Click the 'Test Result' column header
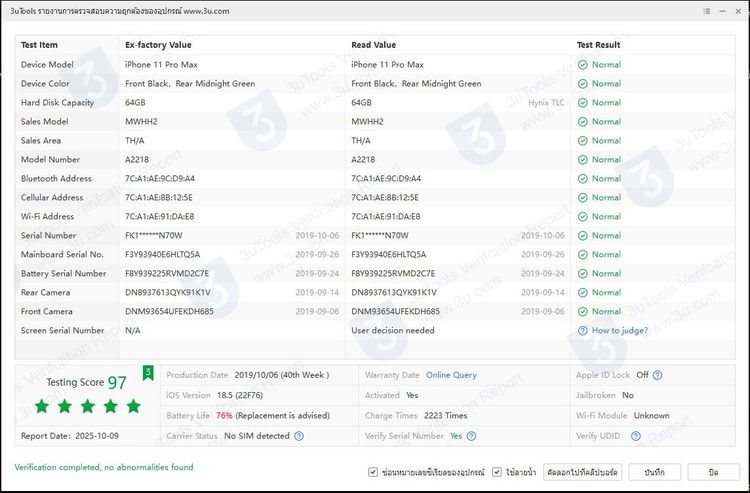The width and height of the screenshot is (750, 493). [x=598, y=45]
